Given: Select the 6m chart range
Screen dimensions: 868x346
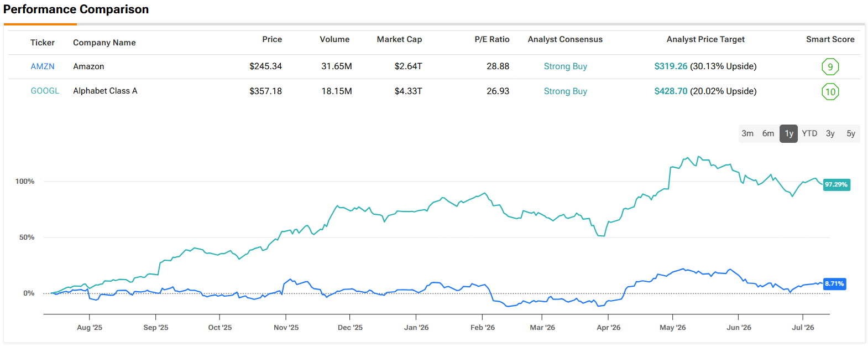Looking at the screenshot, I should [768, 133].
